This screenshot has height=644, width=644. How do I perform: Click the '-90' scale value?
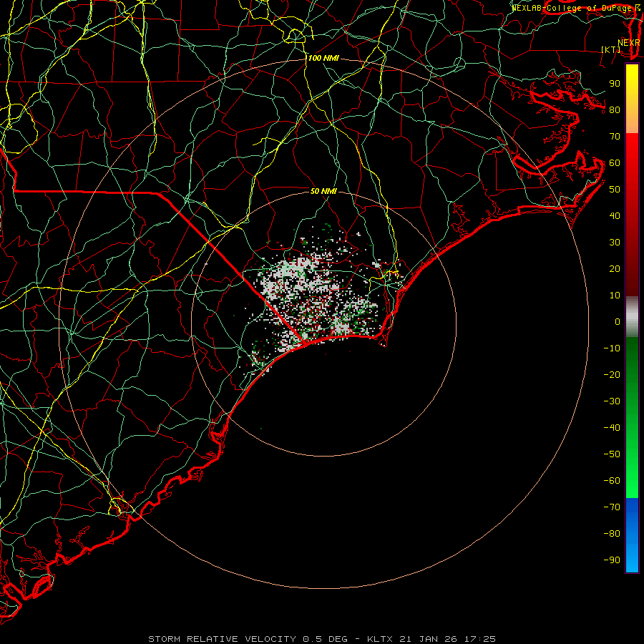[x=612, y=560]
